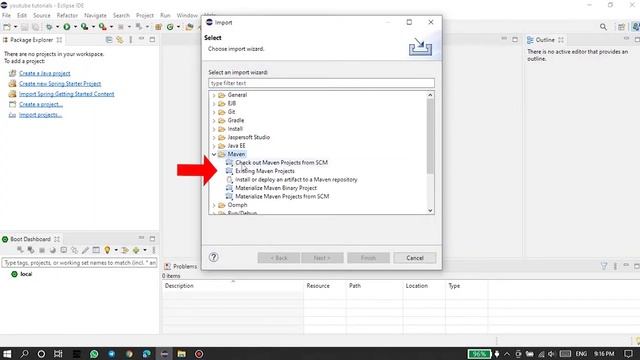640x360 pixels.
Task: Click the Windows Start button
Action: click(x=7, y=353)
